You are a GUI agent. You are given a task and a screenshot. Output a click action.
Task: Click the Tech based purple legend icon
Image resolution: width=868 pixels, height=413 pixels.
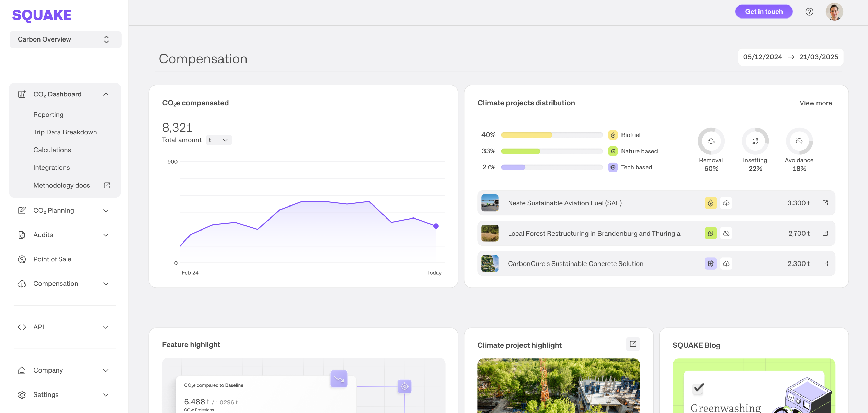click(613, 167)
